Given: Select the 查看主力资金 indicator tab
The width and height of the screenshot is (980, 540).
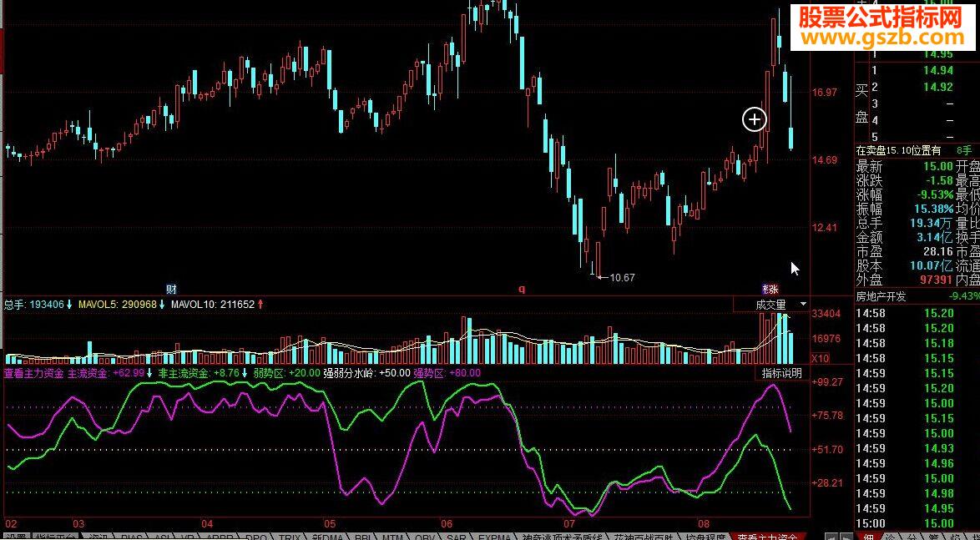Looking at the screenshot, I should [x=767, y=537].
